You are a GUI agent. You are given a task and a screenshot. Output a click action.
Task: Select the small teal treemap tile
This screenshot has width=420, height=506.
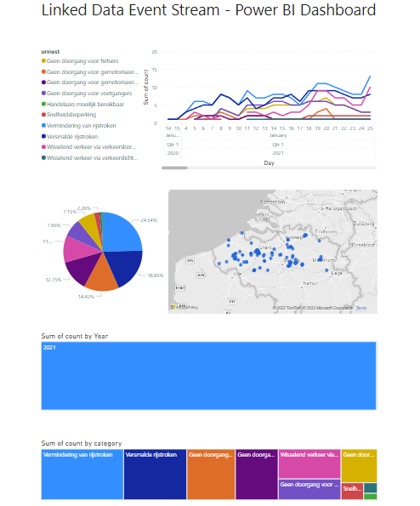(371, 487)
